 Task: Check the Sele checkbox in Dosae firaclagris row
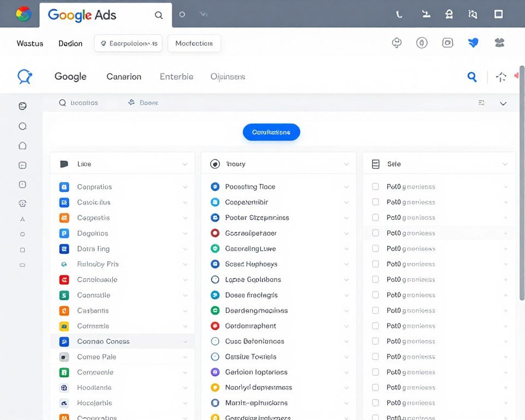pyautogui.click(x=375, y=295)
